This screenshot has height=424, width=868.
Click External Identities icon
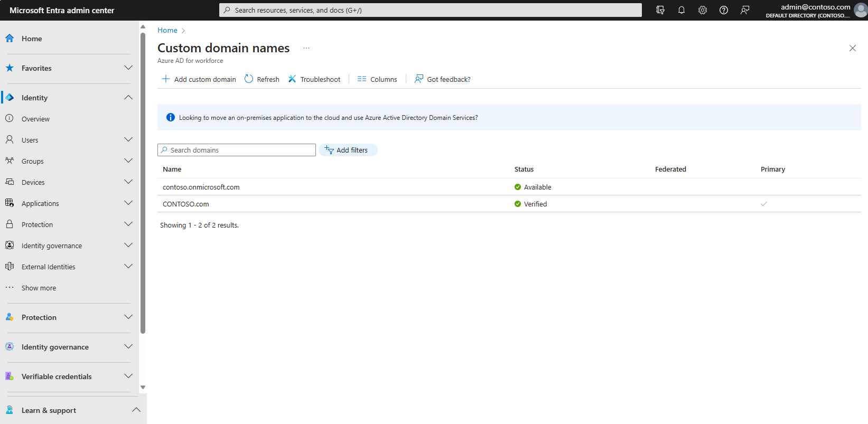(x=10, y=266)
